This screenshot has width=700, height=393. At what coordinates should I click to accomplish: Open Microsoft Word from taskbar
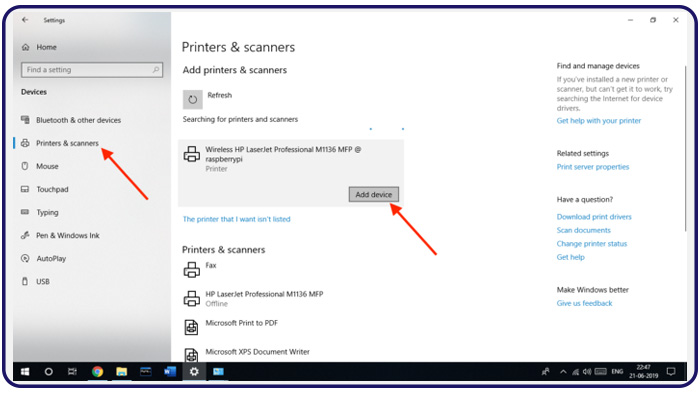point(170,372)
